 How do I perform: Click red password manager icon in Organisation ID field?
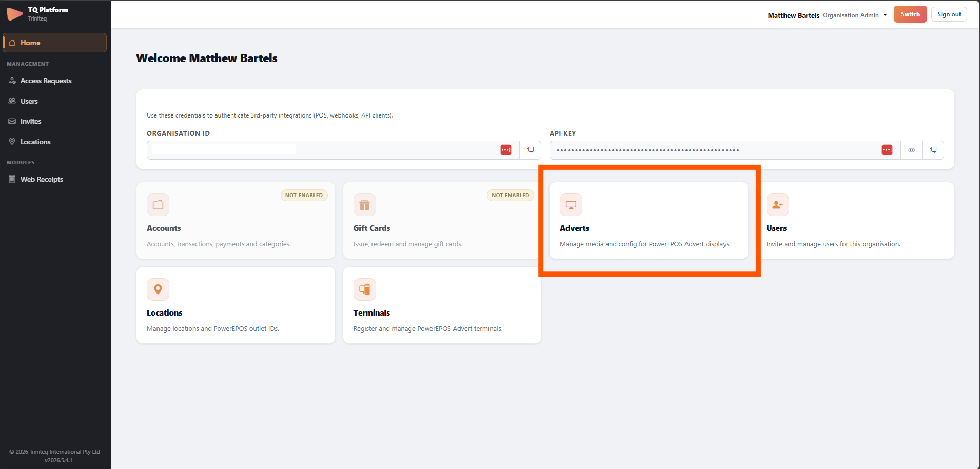pyautogui.click(x=506, y=150)
